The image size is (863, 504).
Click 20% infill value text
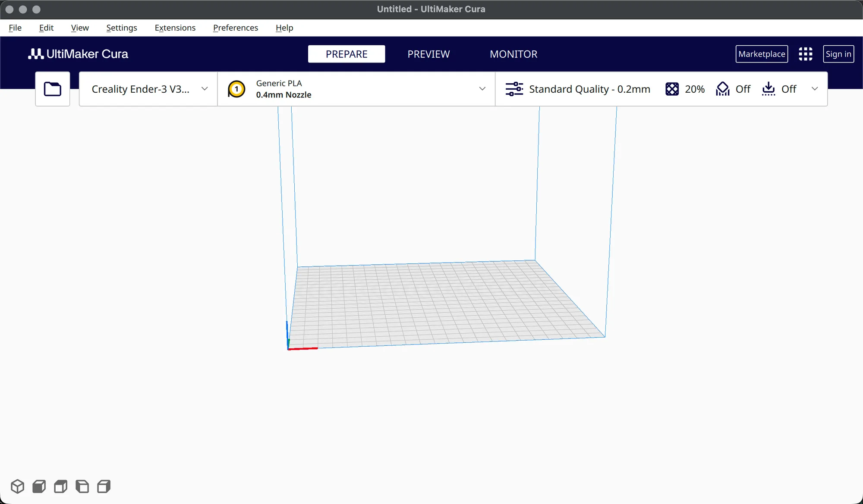point(695,89)
